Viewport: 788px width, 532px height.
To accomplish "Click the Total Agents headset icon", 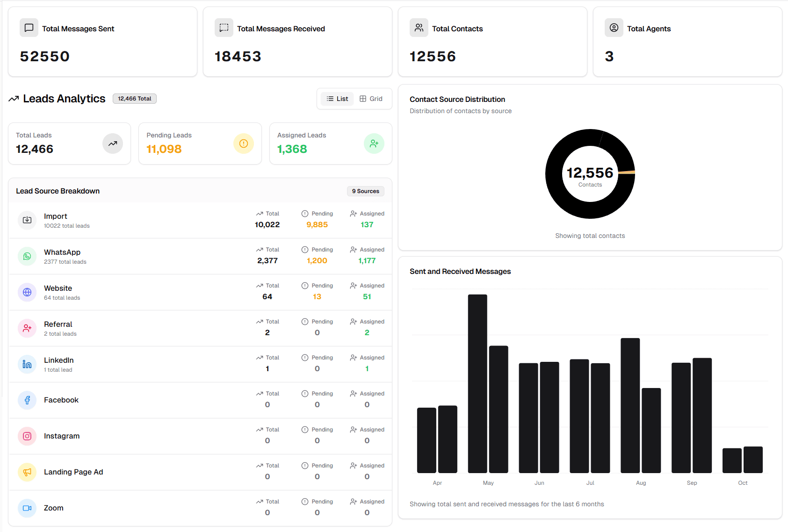I will pos(614,28).
